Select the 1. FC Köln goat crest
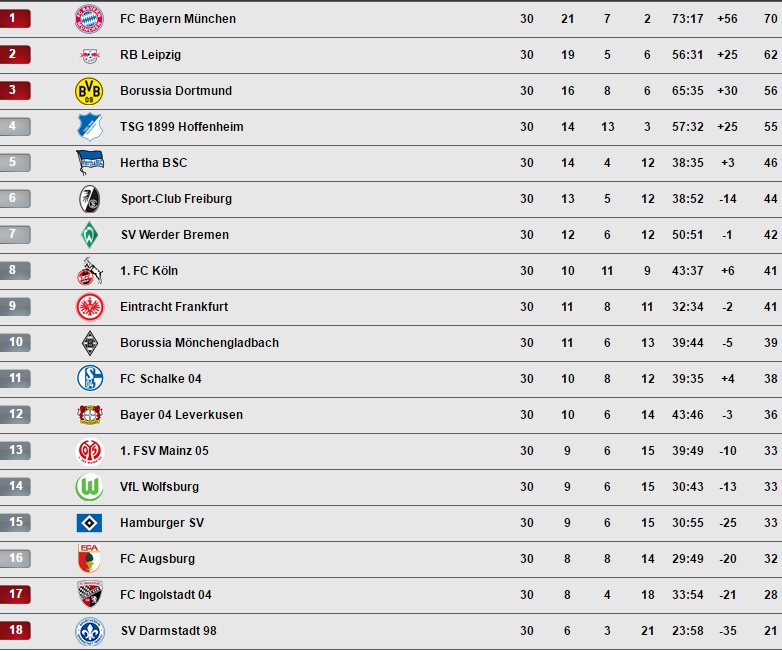Screen dimensions: 782x651 (90, 271)
